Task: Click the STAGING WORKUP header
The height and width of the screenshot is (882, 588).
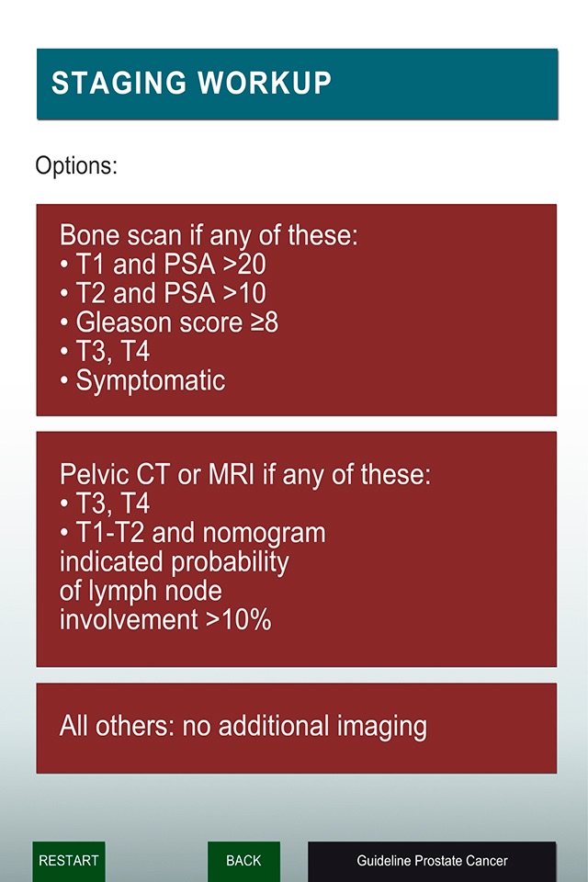Action: [x=297, y=84]
